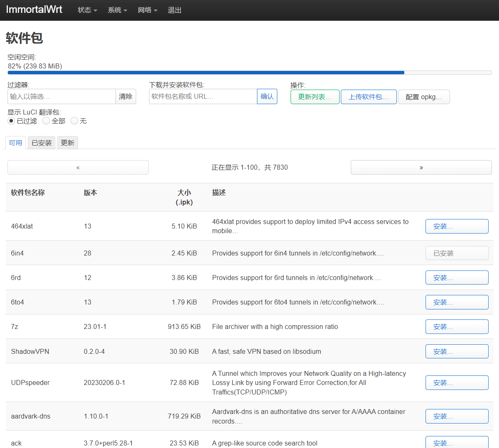Choose the 无 radio option
The height and width of the screenshot is (448, 499).
click(x=74, y=121)
